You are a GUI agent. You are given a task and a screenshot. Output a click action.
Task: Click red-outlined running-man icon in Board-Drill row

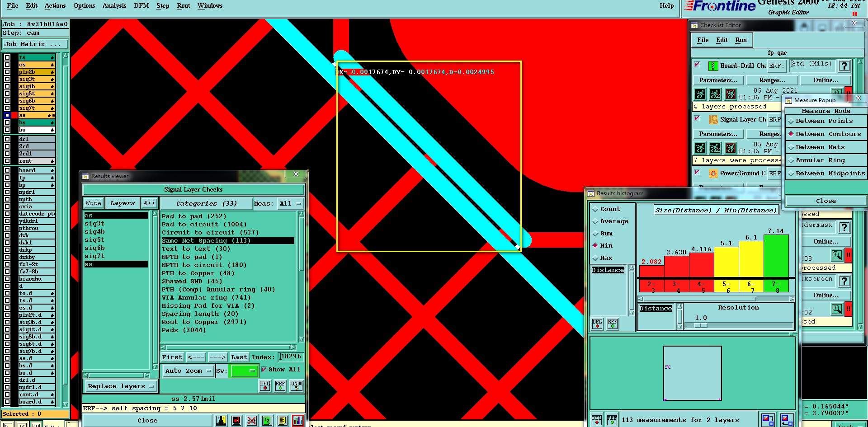coord(731,94)
